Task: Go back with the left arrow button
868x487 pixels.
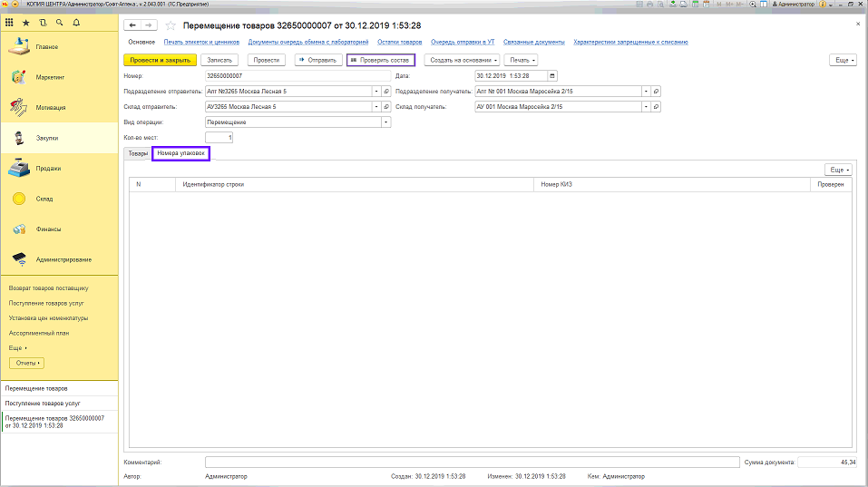Action: 133,24
